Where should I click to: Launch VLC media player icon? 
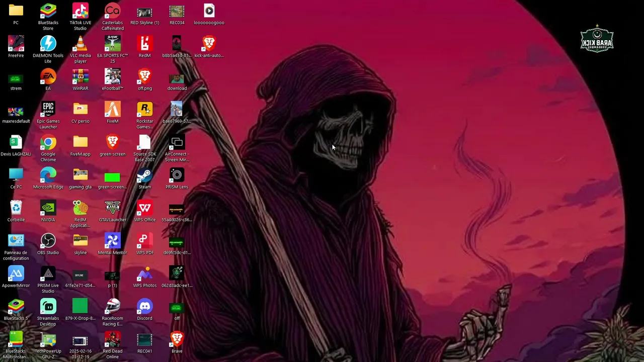pos(80,44)
